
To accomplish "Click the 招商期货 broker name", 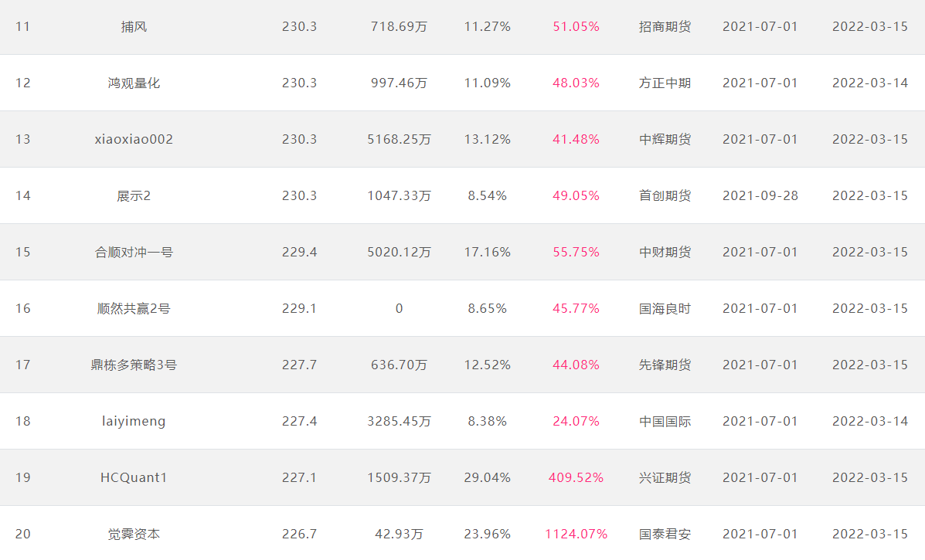I will pyautogui.click(x=665, y=26).
